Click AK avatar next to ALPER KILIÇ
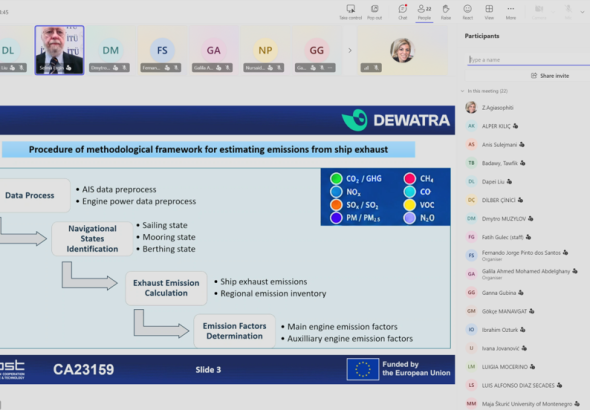The width and height of the screenshot is (590, 410). point(471,126)
